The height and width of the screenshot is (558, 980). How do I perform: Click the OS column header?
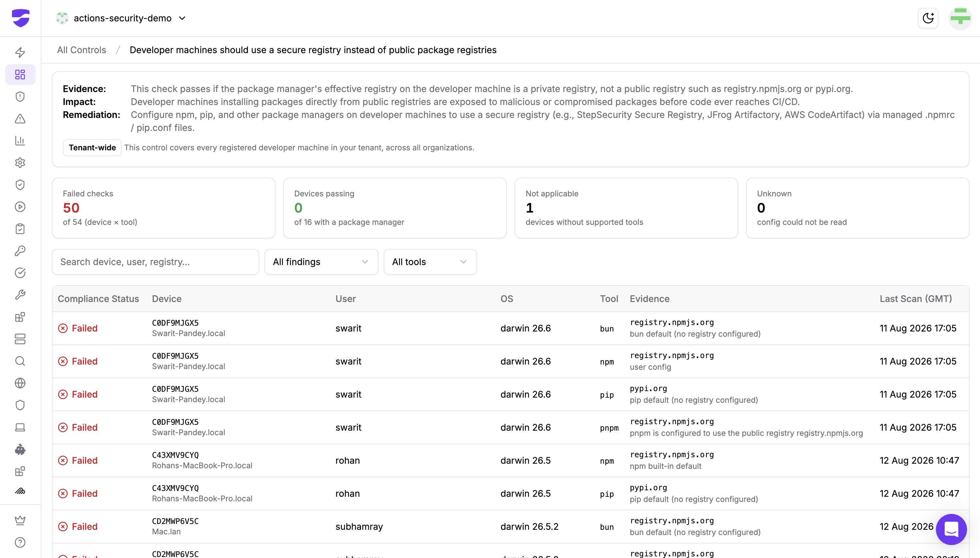coord(507,298)
